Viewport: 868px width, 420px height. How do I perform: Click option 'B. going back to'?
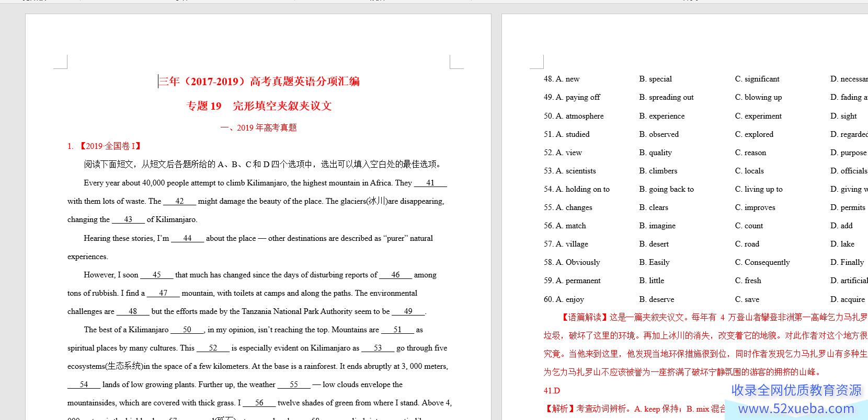[667, 189]
